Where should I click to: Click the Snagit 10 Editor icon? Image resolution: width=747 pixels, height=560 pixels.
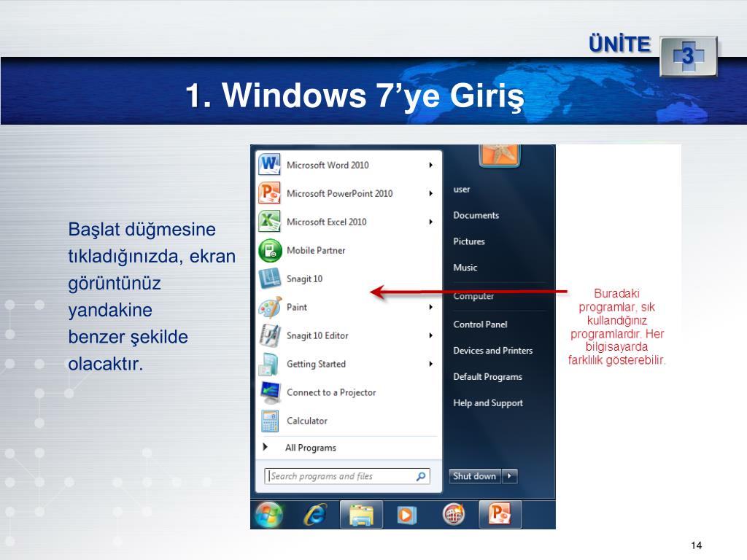pos(269,335)
